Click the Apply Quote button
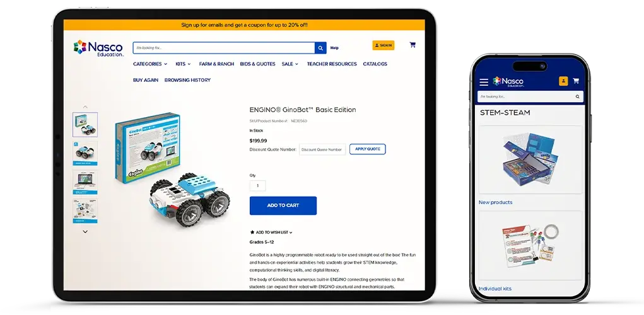The height and width of the screenshot is (315, 644). [x=368, y=149]
